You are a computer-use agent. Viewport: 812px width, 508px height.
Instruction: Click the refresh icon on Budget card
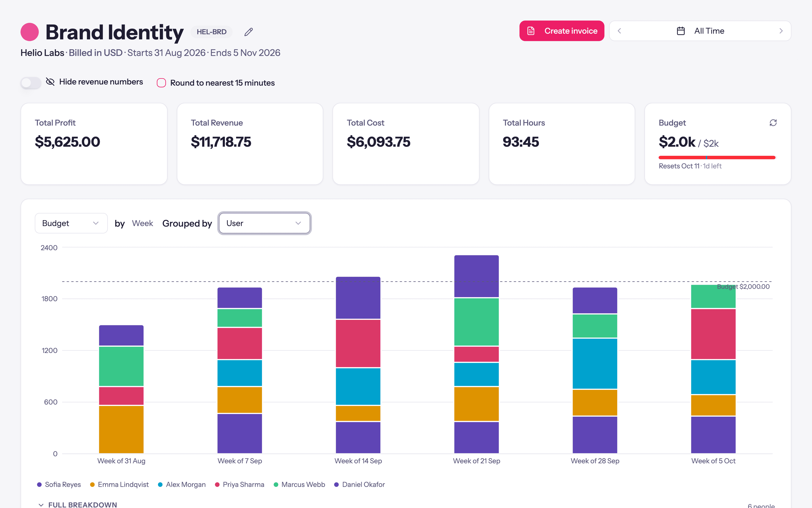[773, 123]
